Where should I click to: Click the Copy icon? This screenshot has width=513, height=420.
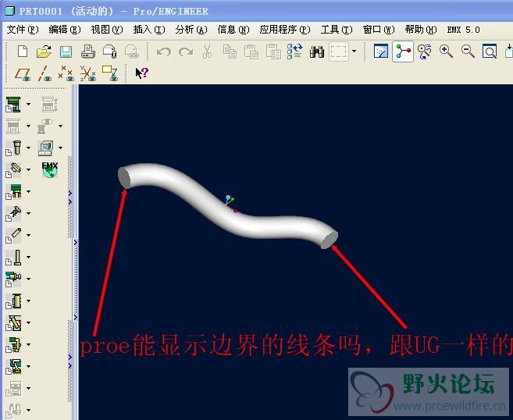pos(230,52)
